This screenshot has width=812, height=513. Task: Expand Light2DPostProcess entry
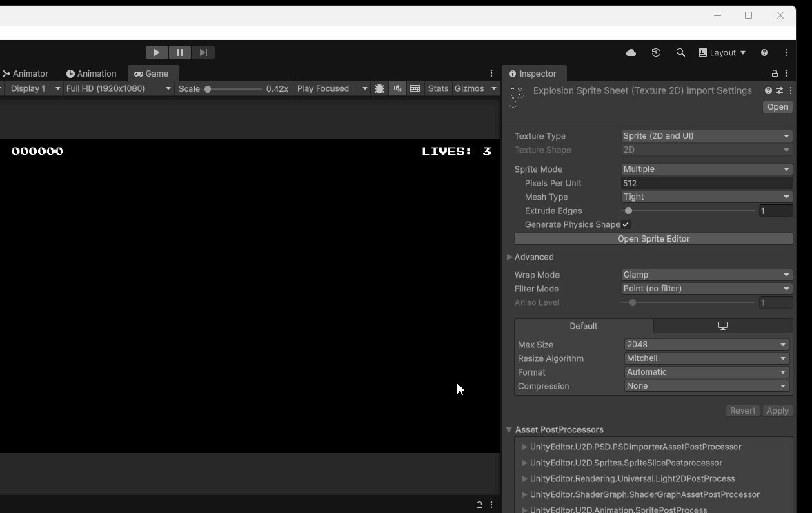pos(524,478)
